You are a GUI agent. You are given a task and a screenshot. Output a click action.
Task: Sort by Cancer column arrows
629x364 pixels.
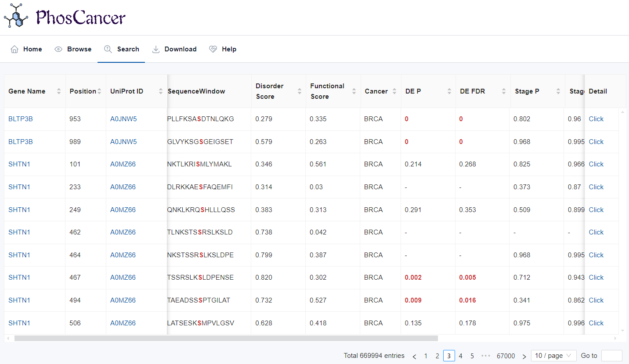pos(394,91)
